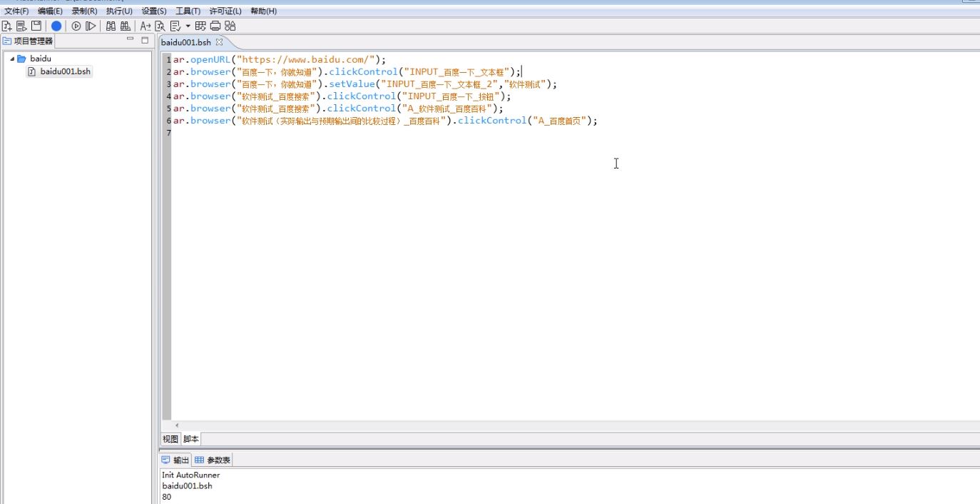Minimize the 项目管理器 panel

[130, 40]
